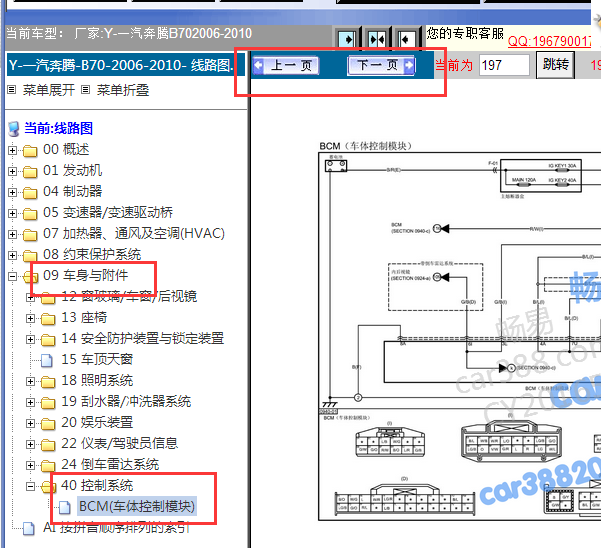Viewport: 601px width, 548px height.
Task: Click the BCM wiring diagram image
Action: (460, 331)
